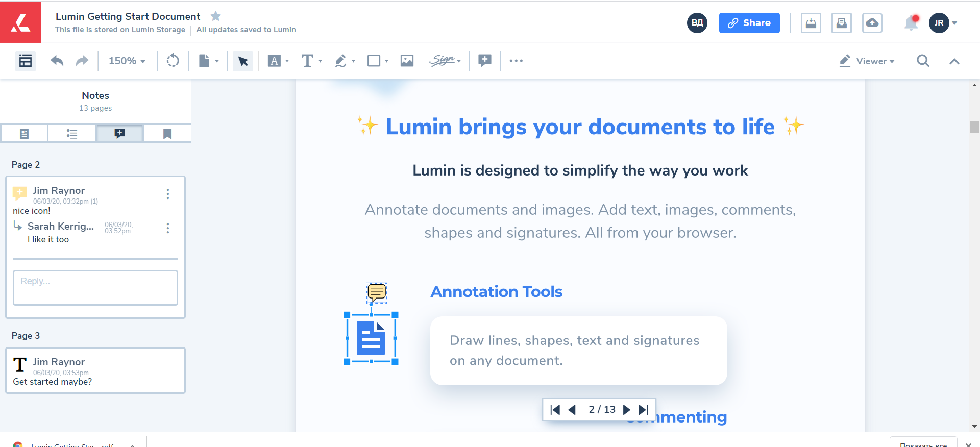
Task: Click the "I like it too" reply text
Action: click(48, 239)
